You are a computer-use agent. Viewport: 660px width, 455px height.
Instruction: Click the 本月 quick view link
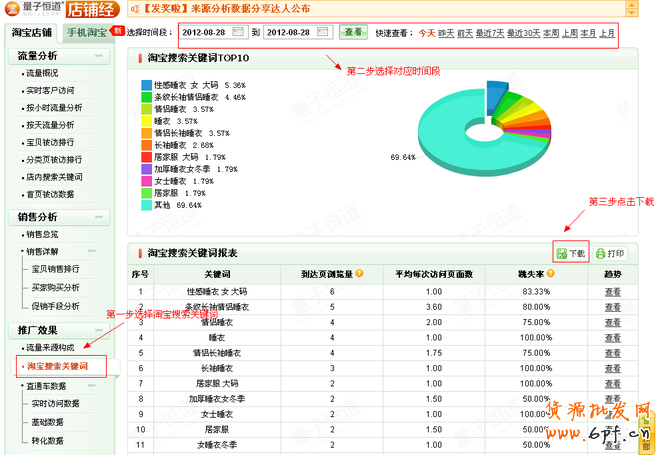(588, 33)
